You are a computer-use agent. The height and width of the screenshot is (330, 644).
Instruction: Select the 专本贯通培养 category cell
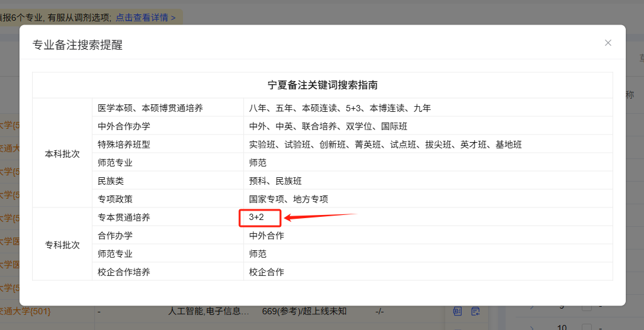(x=168, y=217)
